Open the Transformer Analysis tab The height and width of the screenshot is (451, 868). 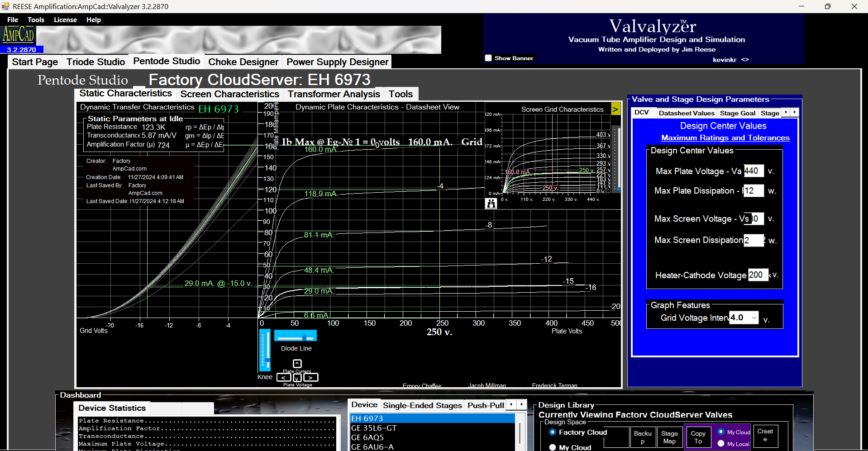[334, 94]
